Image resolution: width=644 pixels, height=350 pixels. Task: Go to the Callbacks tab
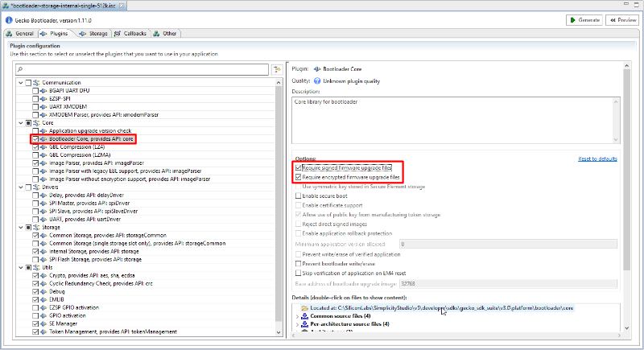tap(130, 34)
